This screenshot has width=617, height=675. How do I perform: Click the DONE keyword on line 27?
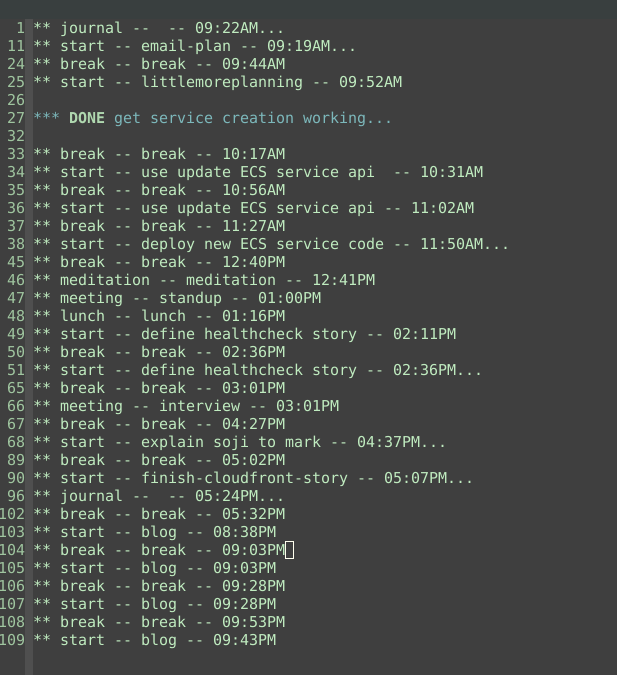[x=87, y=118]
